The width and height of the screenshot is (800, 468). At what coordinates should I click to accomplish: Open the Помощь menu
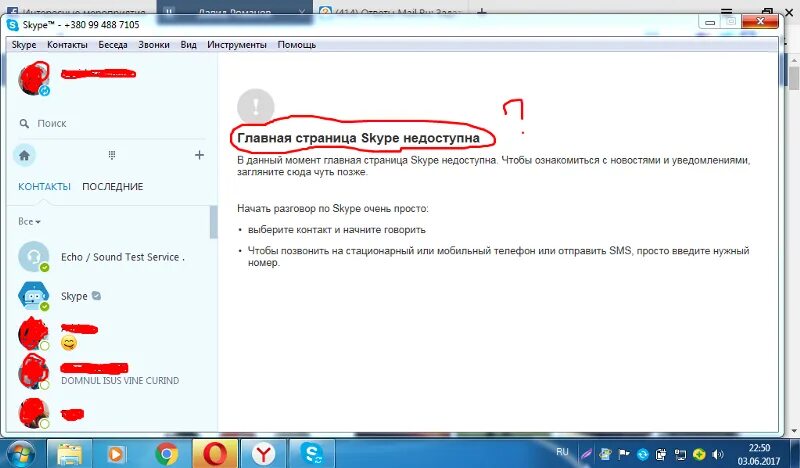click(296, 44)
